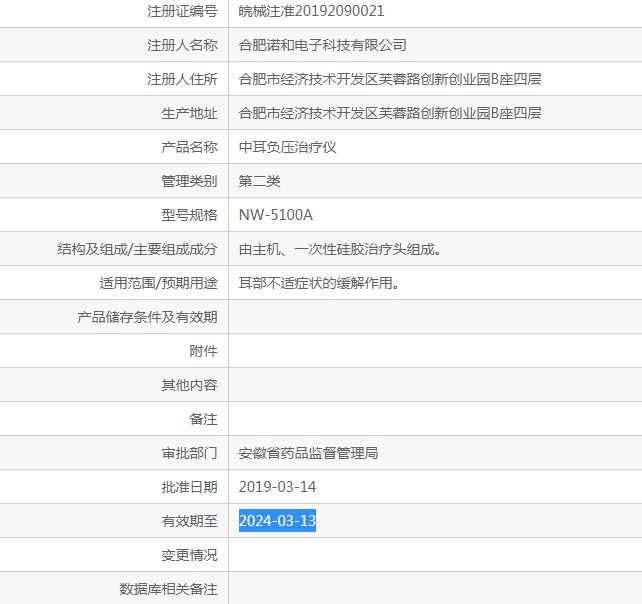
Task: Click the highlighted date 2024-03-13
Action: [x=277, y=520]
